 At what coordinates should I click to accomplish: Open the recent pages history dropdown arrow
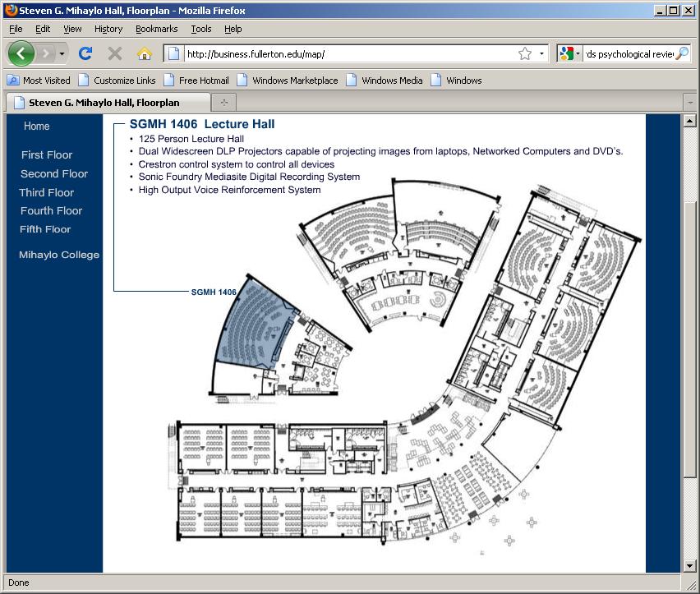point(62,54)
